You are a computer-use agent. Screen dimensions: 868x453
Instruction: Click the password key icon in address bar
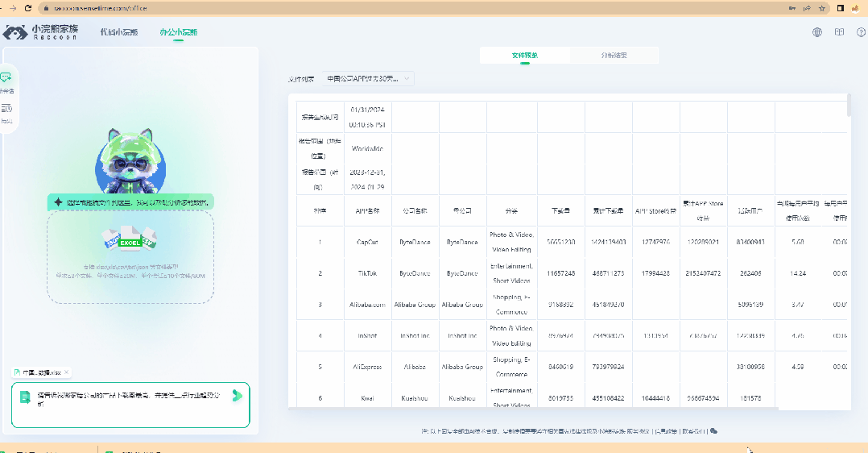click(x=792, y=8)
